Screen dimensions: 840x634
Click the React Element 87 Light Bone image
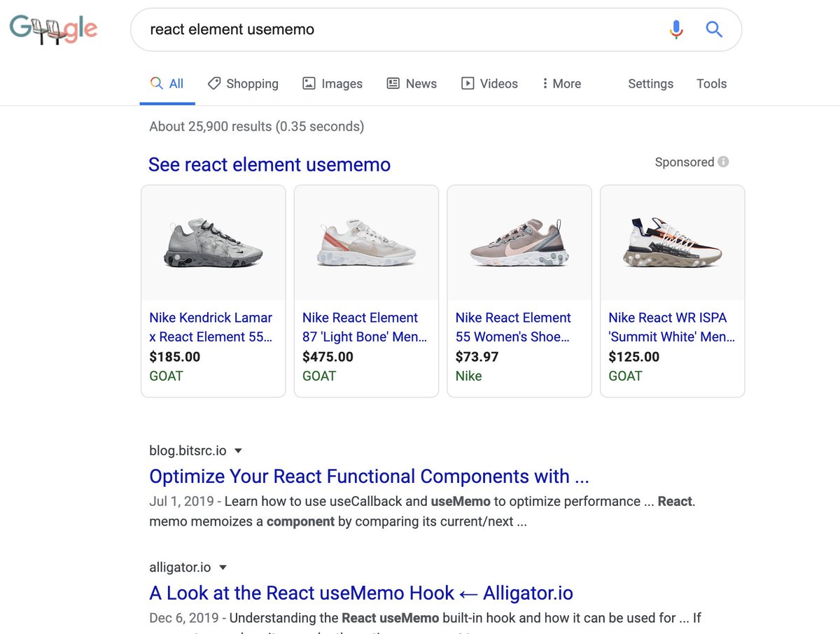coord(366,244)
